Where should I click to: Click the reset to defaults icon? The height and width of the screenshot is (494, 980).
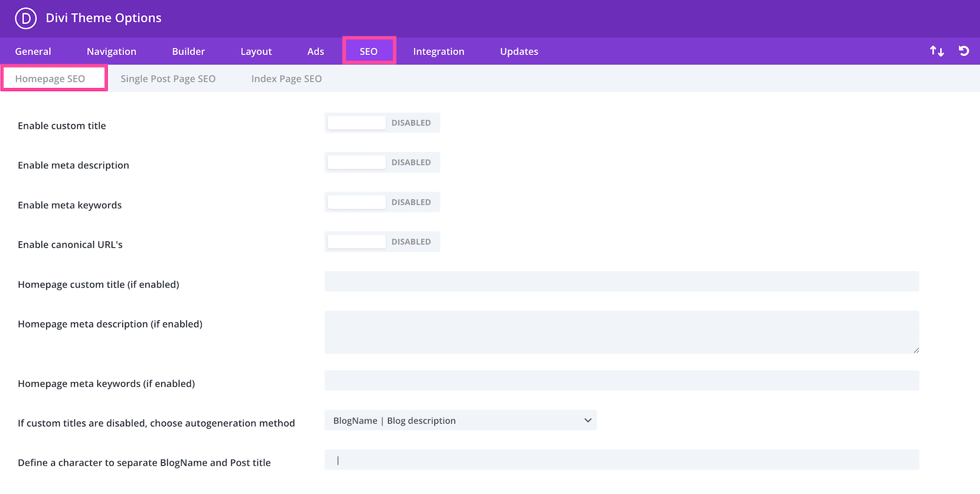pyautogui.click(x=964, y=51)
